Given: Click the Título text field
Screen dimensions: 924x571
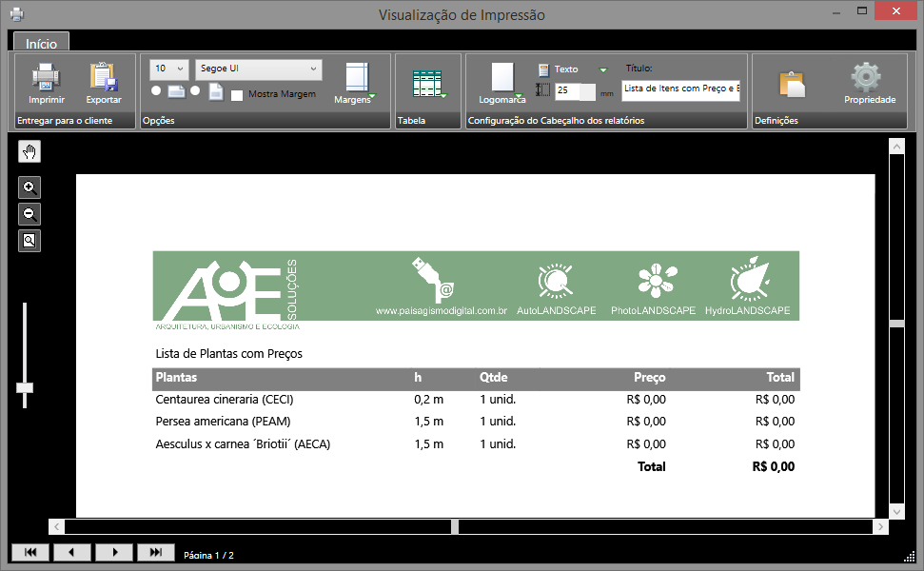Looking at the screenshot, I should [x=680, y=89].
